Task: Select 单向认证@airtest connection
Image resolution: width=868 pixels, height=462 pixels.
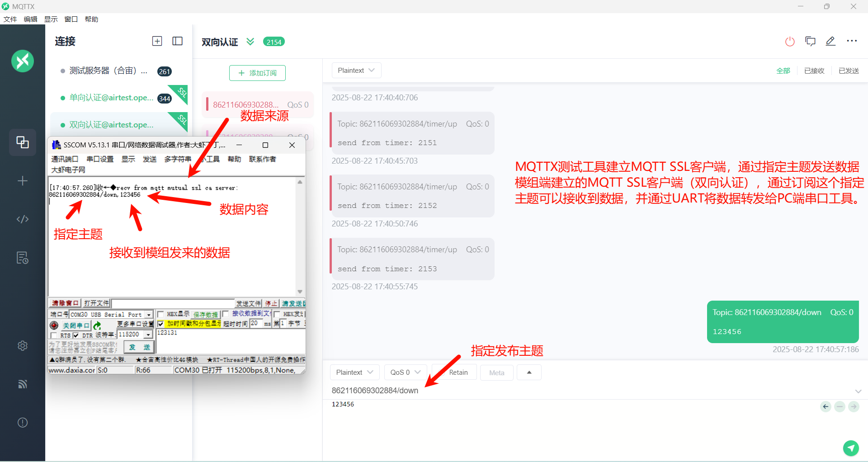Action: [119, 98]
